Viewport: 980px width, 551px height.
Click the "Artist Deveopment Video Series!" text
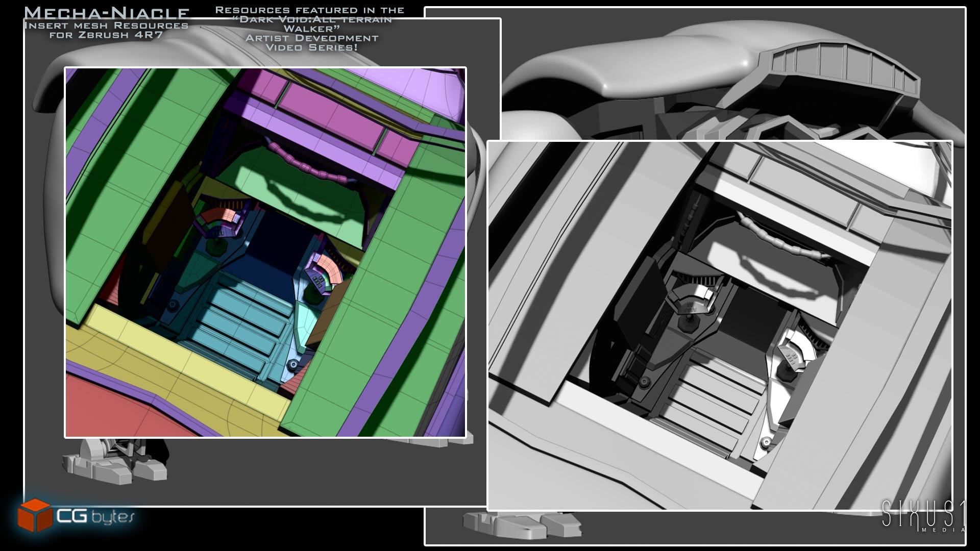coord(311,43)
